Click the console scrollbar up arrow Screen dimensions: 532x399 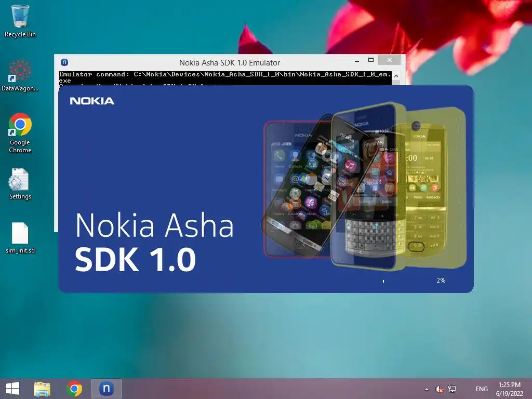click(396, 76)
